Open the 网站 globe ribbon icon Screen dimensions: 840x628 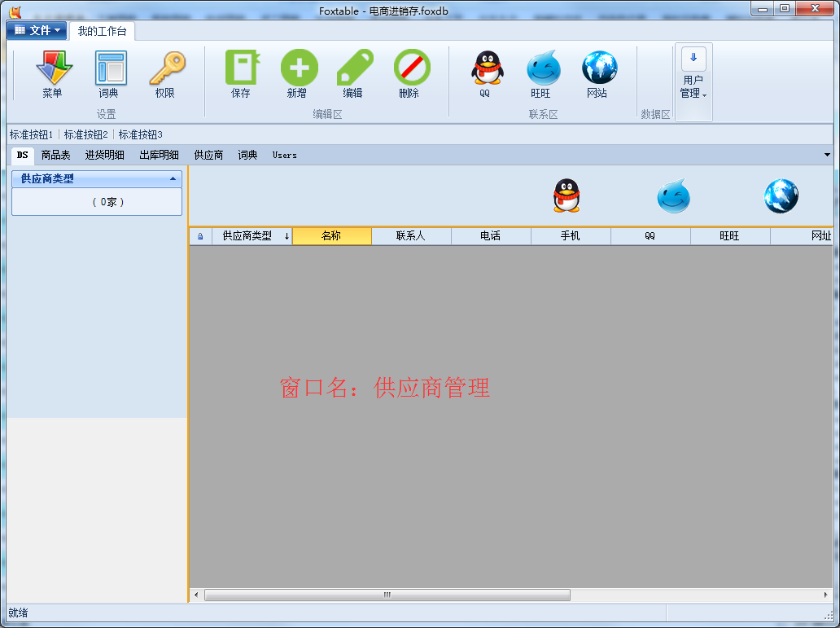click(598, 74)
